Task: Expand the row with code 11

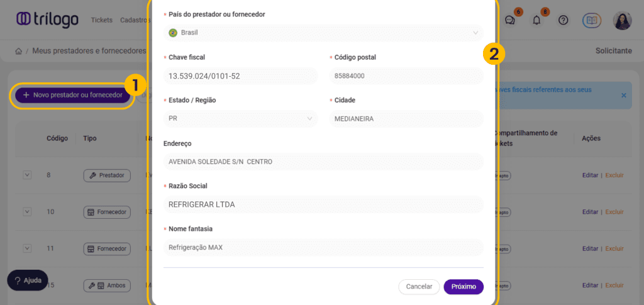Action: click(x=27, y=248)
